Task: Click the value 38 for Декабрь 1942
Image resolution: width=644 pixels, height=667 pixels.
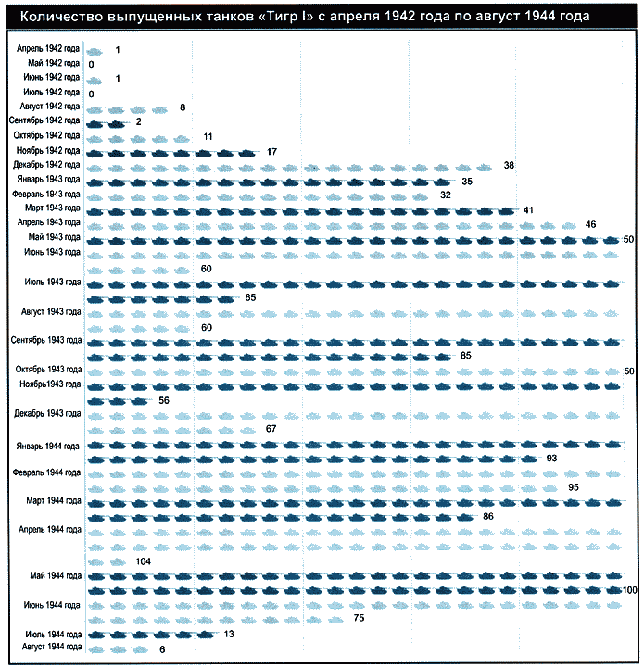Action: pos(509,165)
